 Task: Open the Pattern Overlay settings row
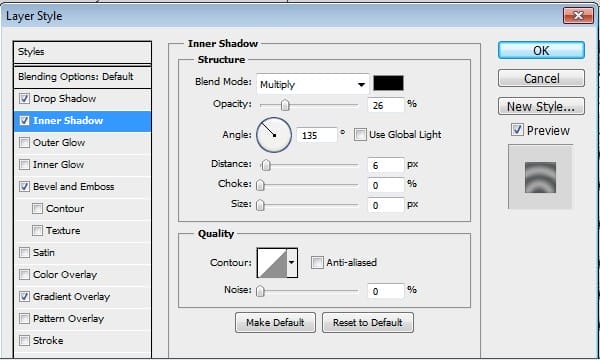[82, 319]
